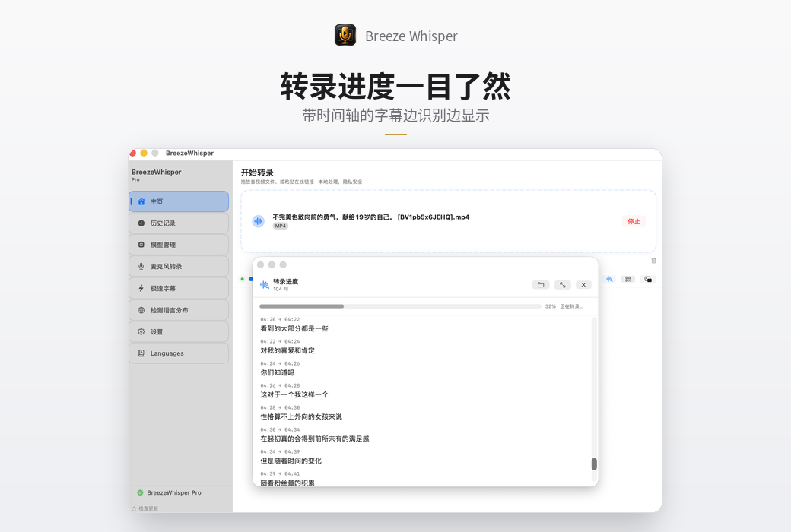The image size is (791, 532).
Task: Open the Languages sidebar item
Action: click(x=179, y=353)
